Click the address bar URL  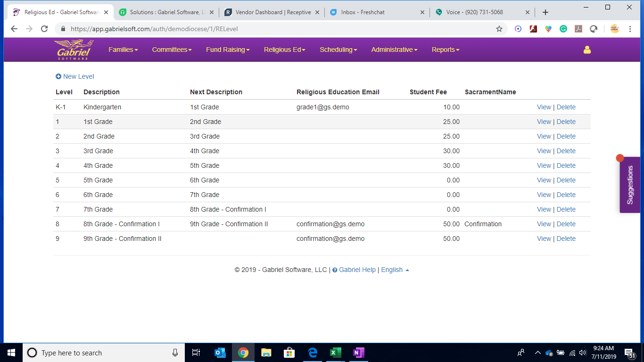coord(154,29)
